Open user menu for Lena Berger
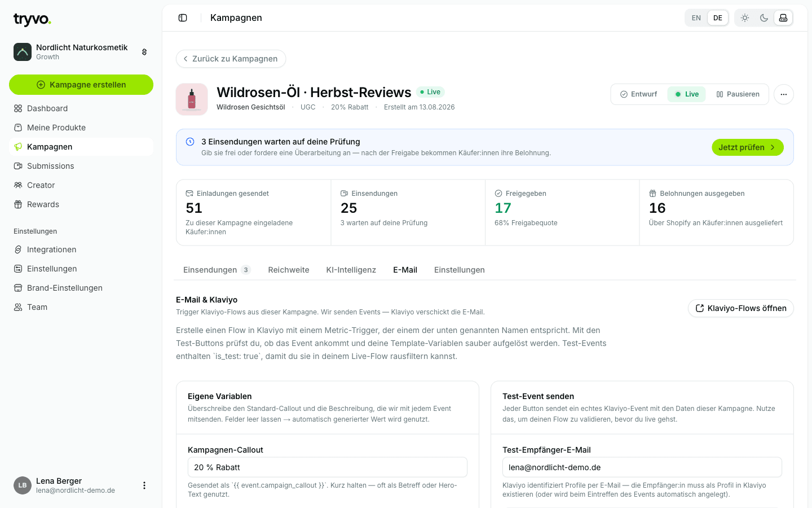The width and height of the screenshot is (812, 508). click(144, 485)
